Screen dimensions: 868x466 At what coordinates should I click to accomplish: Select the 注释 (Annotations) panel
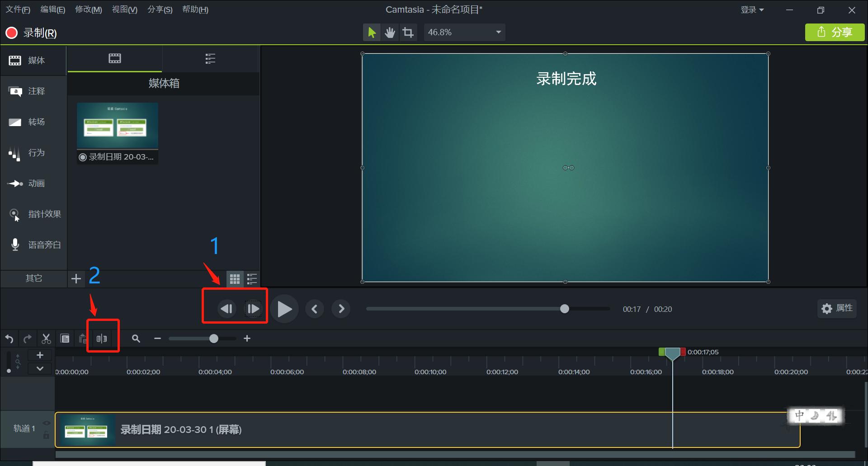pos(35,91)
